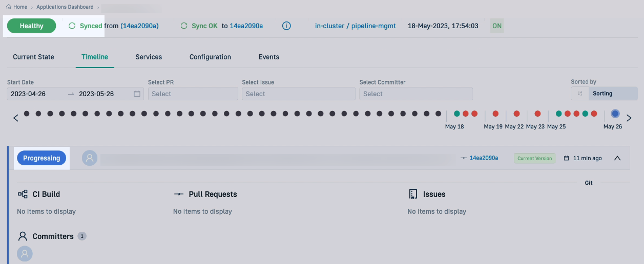Screen dimensions: 644x264
Task: Click the sort order icon beside Sorting
Action: (x=580, y=94)
